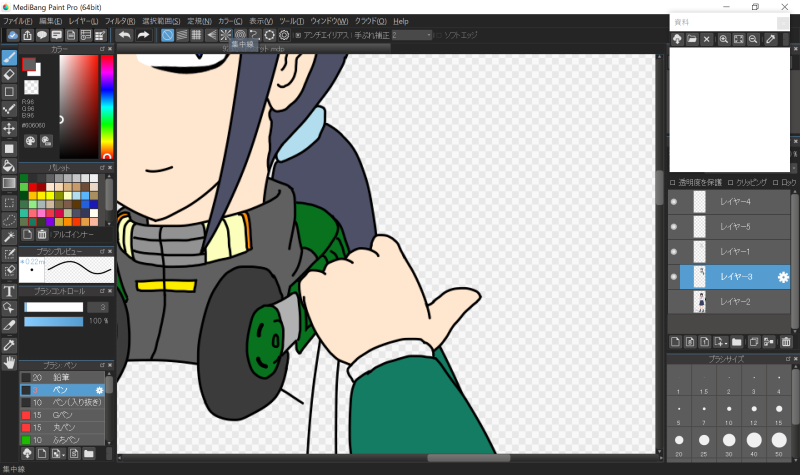
Task: Click the Undo arrow in the top toolbar
Action: point(125,35)
